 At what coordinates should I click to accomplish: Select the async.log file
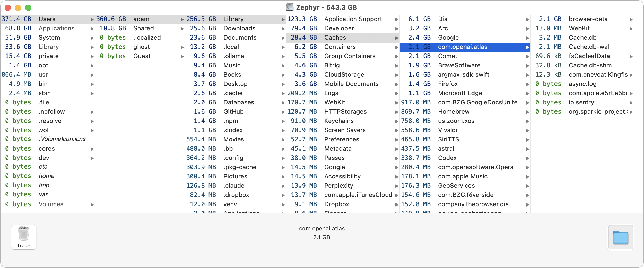582,84
